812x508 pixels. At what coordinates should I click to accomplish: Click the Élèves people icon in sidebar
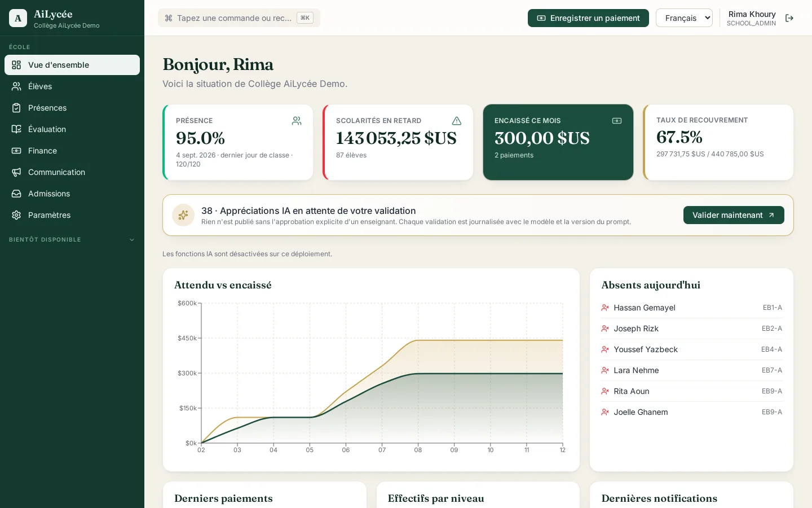[x=16, y=86]
